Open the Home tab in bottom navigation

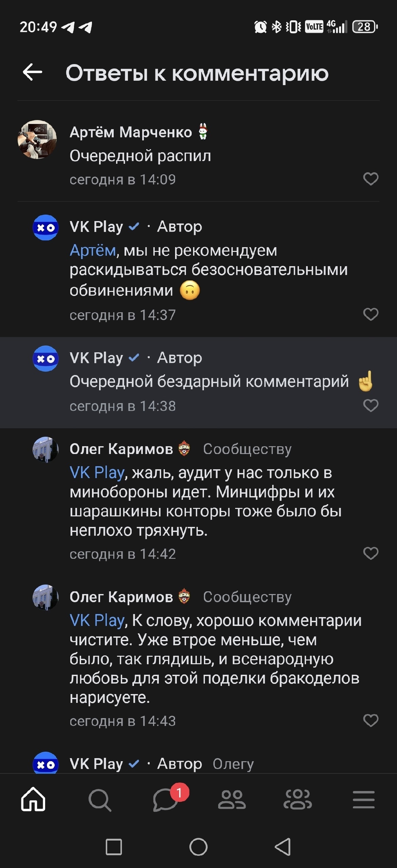(33, 800)
